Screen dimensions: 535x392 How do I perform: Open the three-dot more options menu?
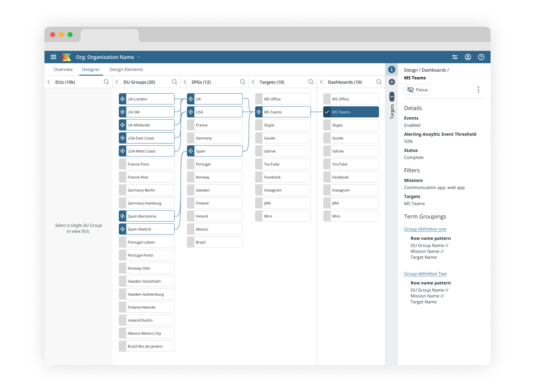[x=478, y=90]
